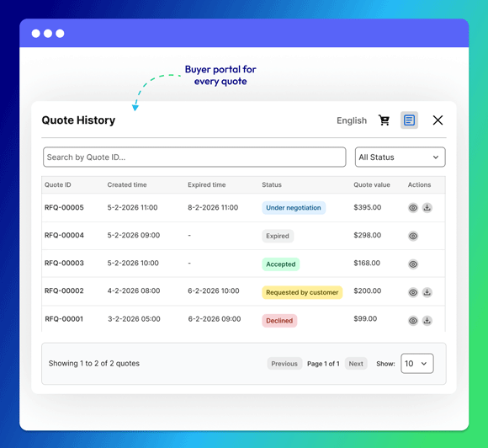The width and height of the screenshot is (488, 448).
Task: Click the Declined status badge
Action: click(279, 321)
